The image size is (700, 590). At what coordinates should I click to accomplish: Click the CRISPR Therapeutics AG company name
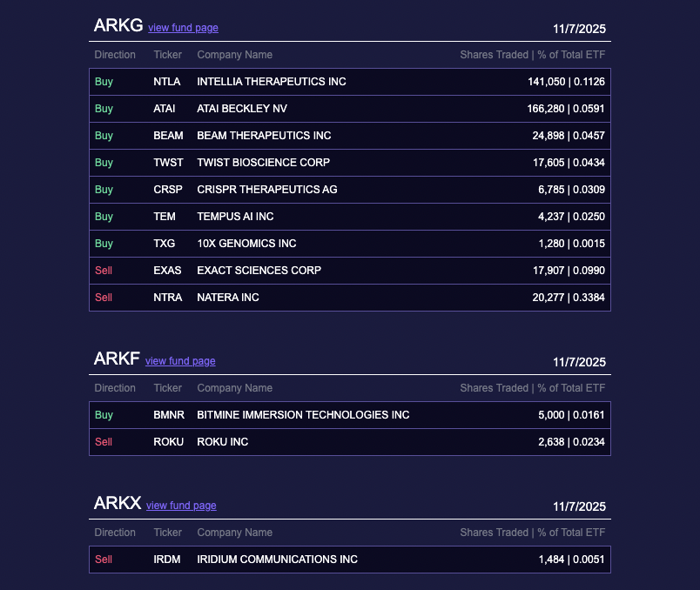coord(266,190)
